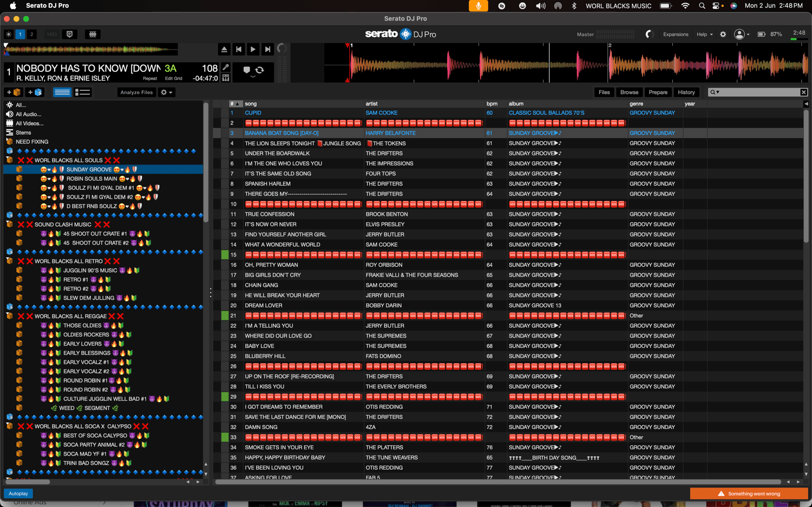
Task: Switch to deck layout 1
Action: 20,34
